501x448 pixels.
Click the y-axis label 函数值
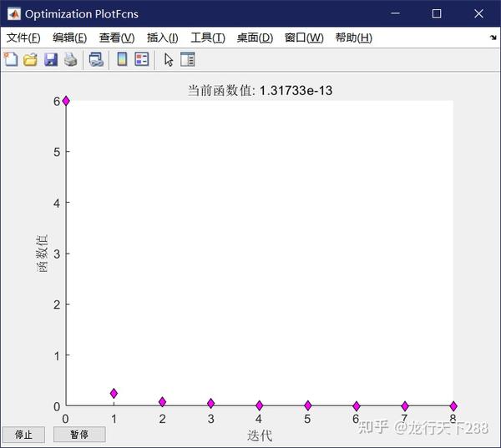coord(43,254)
